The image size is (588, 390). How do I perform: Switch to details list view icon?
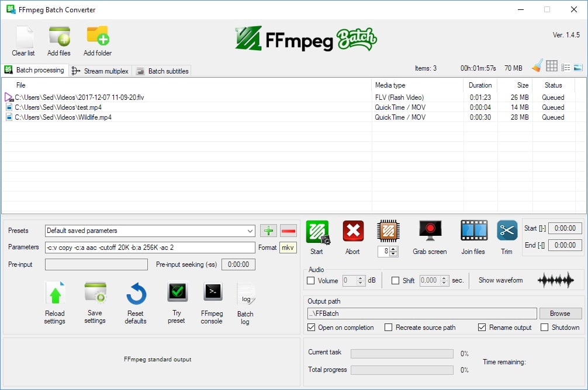click(x=566, y=68)
